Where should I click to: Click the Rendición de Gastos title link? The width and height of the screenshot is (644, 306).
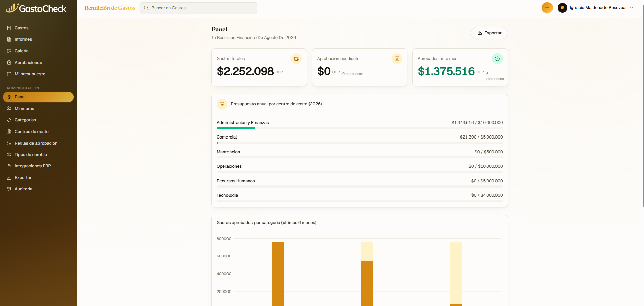(x=110, y=8)
